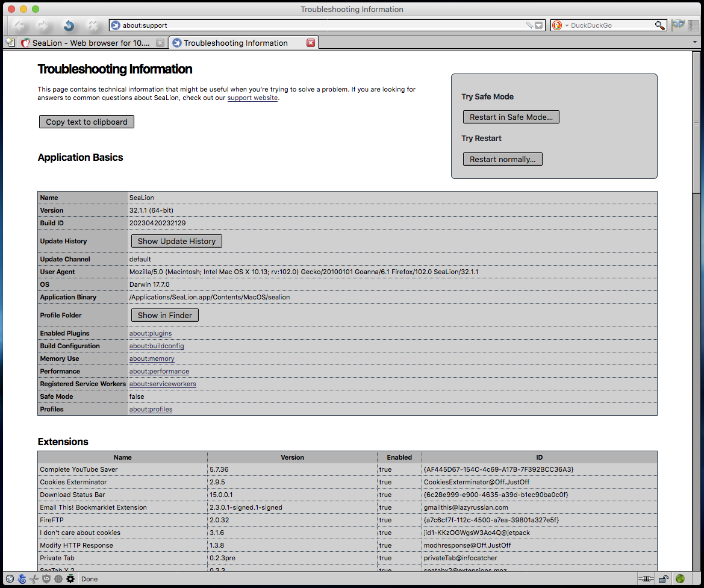
Task: Click the SeaLion tab favicon
Action: 25,43
